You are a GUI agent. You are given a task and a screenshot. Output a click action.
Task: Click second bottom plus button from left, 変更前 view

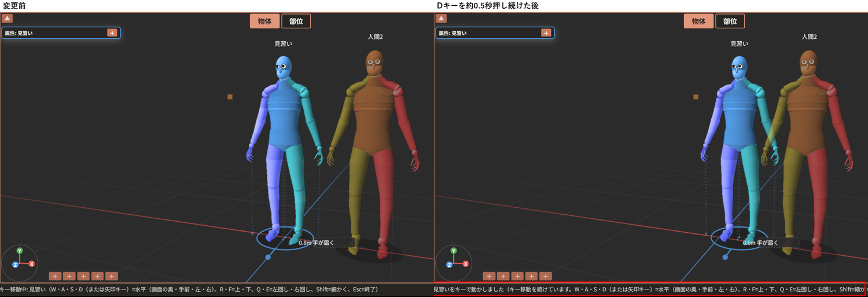(x=69, y=276)
